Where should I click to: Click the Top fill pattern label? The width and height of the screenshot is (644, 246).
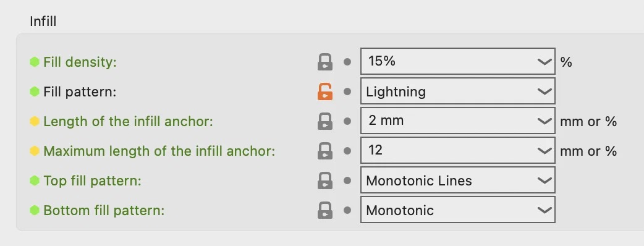pos(93,180)
